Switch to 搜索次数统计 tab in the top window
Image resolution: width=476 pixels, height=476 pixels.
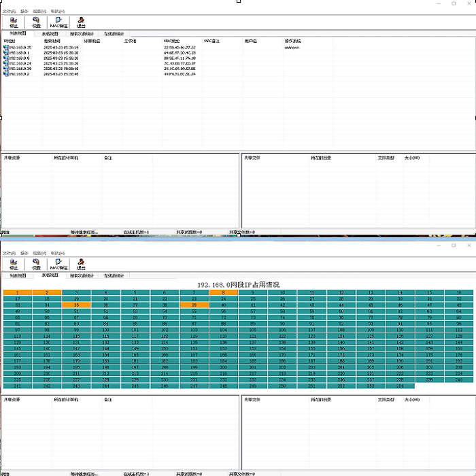[82, 34]
